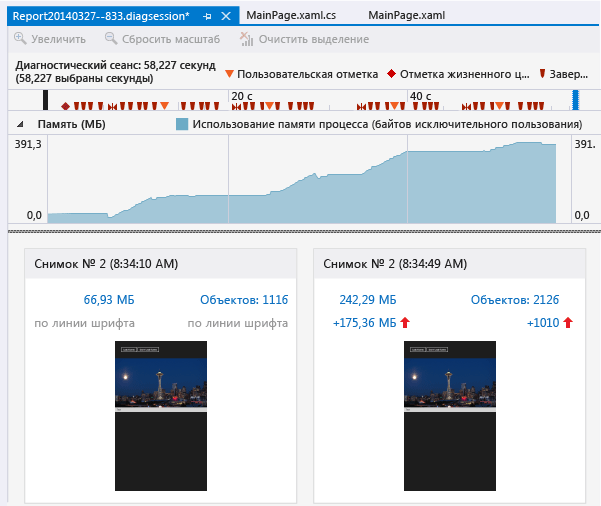Open the Объектов: 1116 link

244,299
